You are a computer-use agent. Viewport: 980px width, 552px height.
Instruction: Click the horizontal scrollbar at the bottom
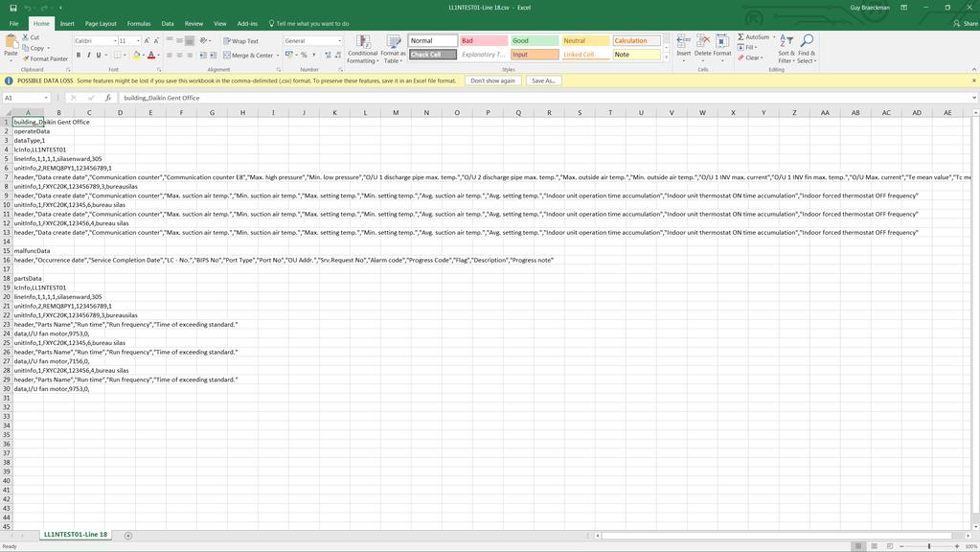tap(778, 536)
